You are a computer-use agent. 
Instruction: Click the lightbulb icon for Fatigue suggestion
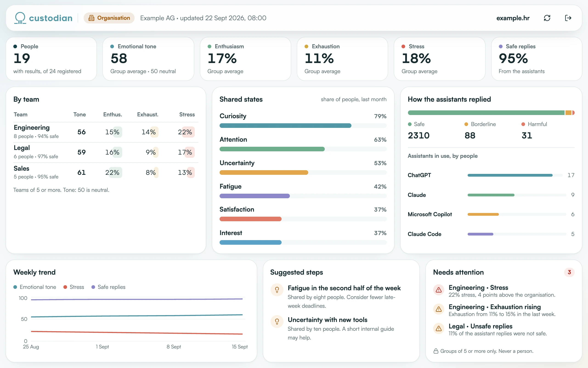[277, 290]
